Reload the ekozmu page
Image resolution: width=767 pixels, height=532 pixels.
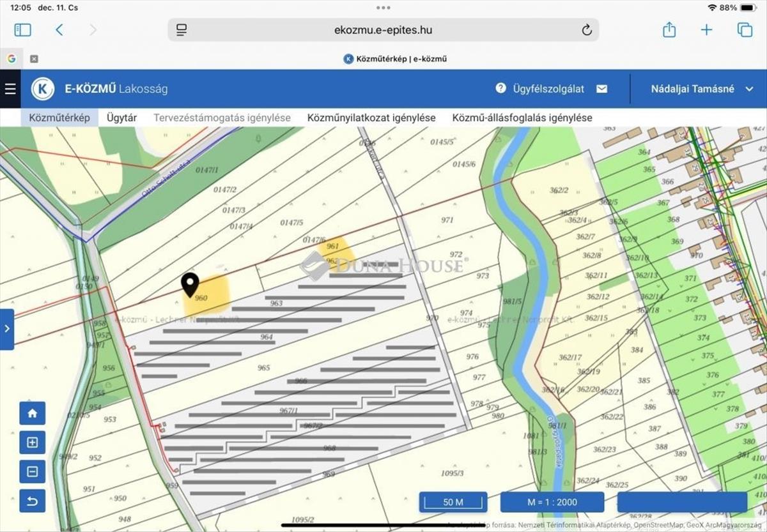point(586,30)
